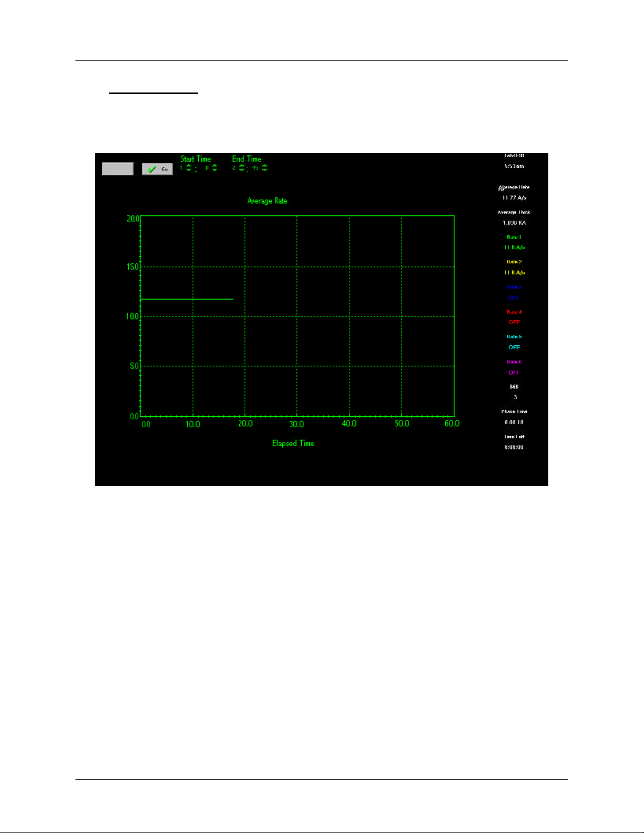644x833 pixels.
Task: Click the Elapsed Time axis label
Action: click(x=293, y=443)
